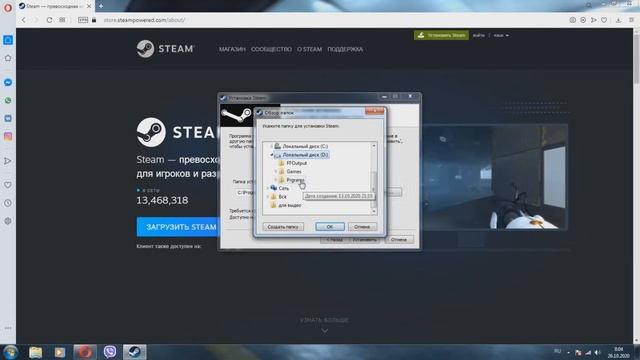Open media player from taskbar
Screen dimensions: 640x360
click(60, 352)
